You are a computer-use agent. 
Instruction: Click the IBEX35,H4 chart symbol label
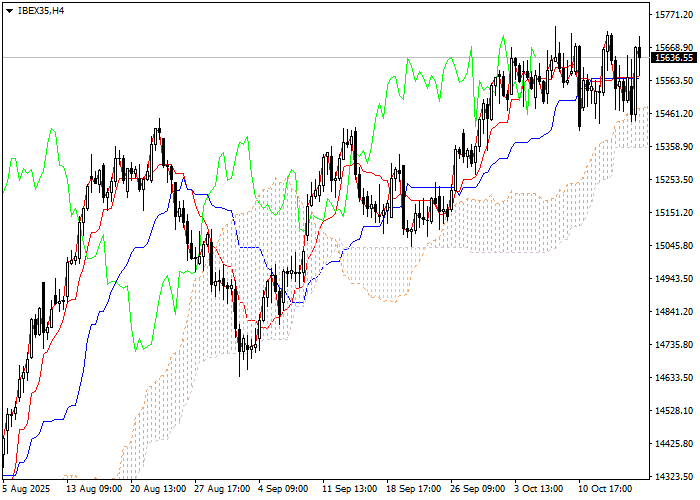(x=42, y=10)
